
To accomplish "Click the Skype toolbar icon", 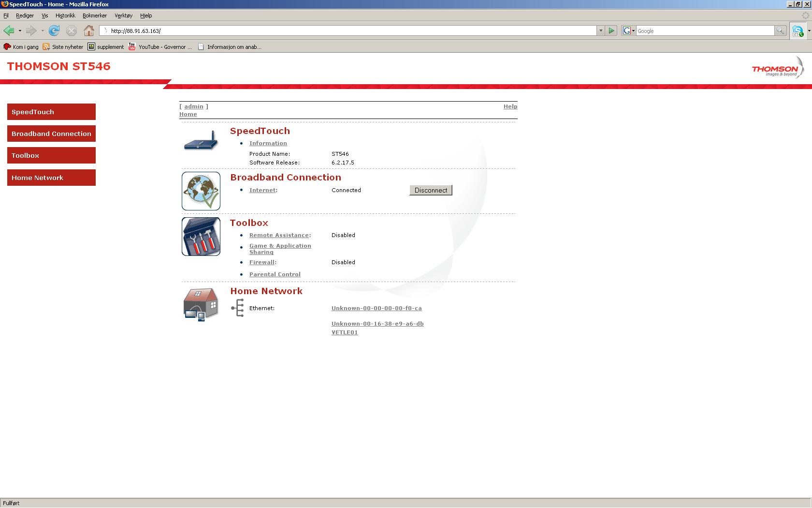I will pyautogui.click(x=797, y=31).
